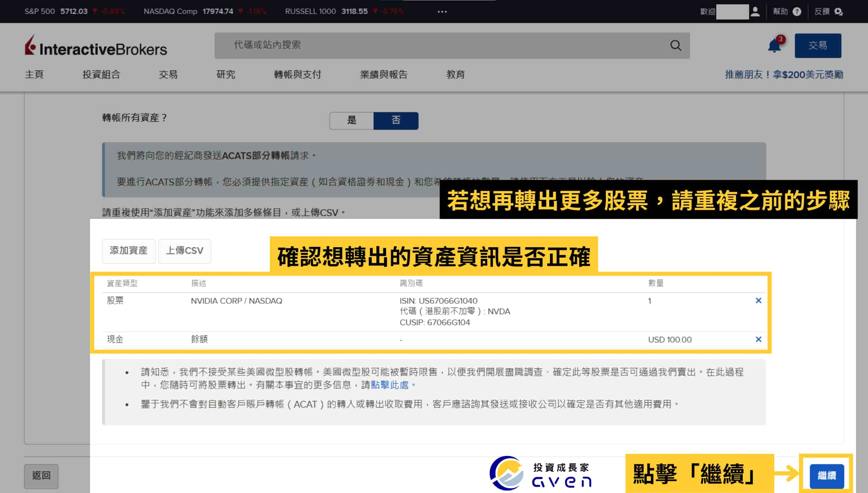Viewport: 868px width, 493px height.
Task: Remove the NVIDIA CORP stock row
Action: tap(758, 300)
